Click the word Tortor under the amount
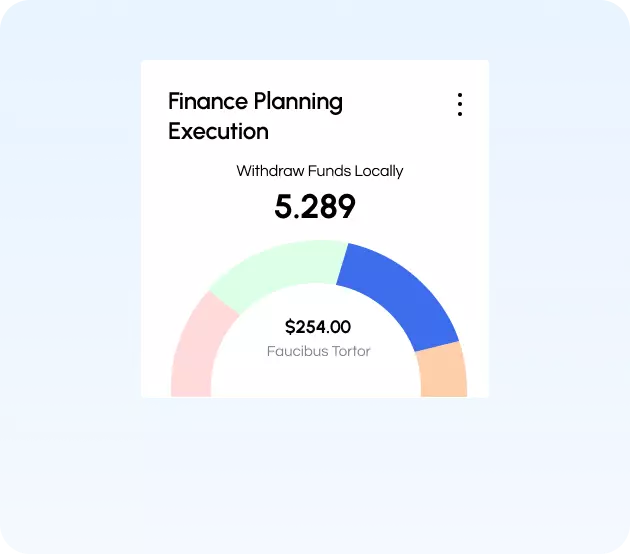Image resolution: width=630 pixels, height=554 pixels. (350, 351)
